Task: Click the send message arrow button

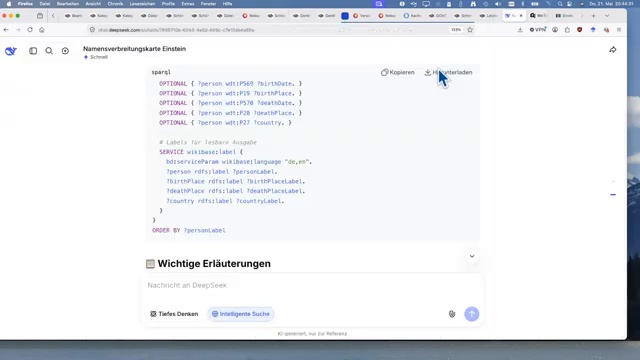Action: pos(471,314)
